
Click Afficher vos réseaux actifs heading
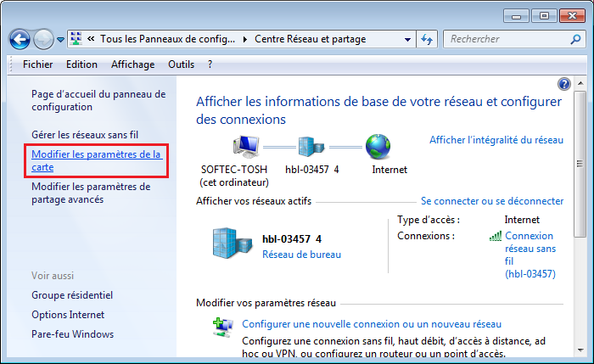click(x=254, y=201)
